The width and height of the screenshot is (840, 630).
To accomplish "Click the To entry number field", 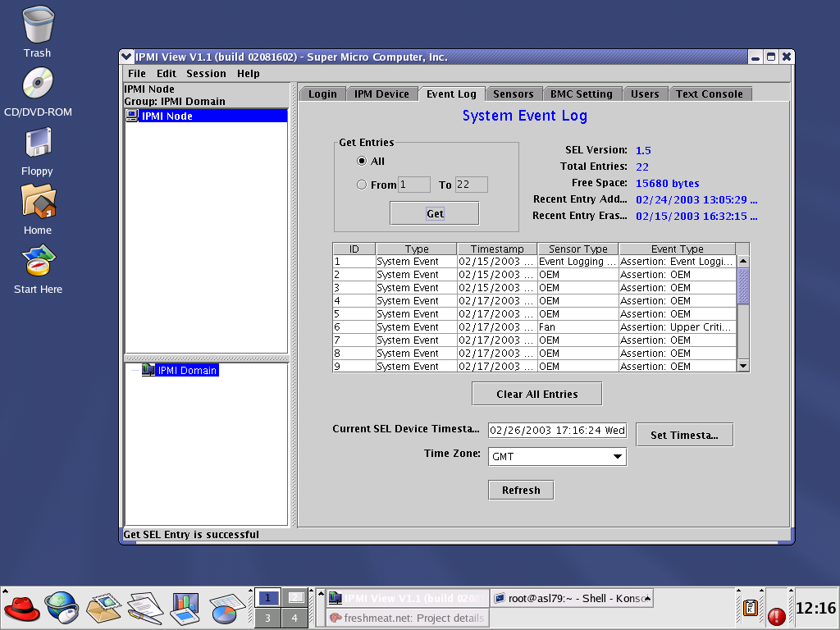I will 472,185.
